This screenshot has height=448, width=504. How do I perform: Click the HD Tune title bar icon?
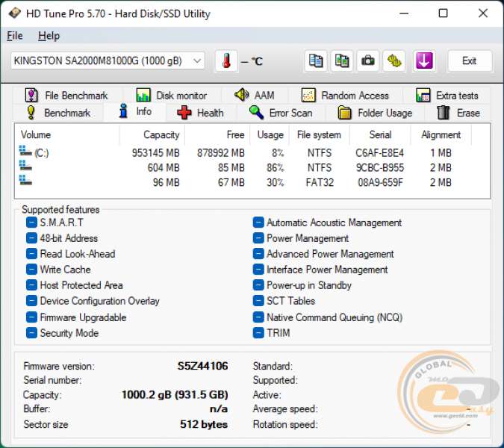tap(14, 13)
